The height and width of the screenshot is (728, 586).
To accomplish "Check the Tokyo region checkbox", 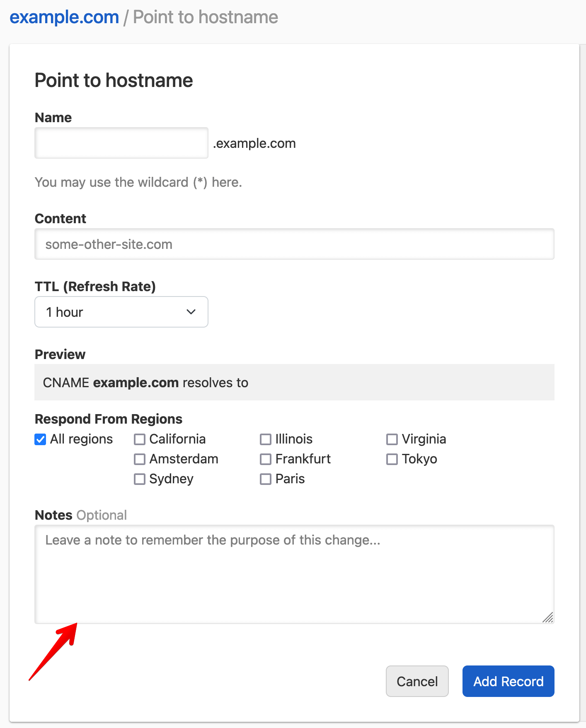I will [x=392, y=459].
